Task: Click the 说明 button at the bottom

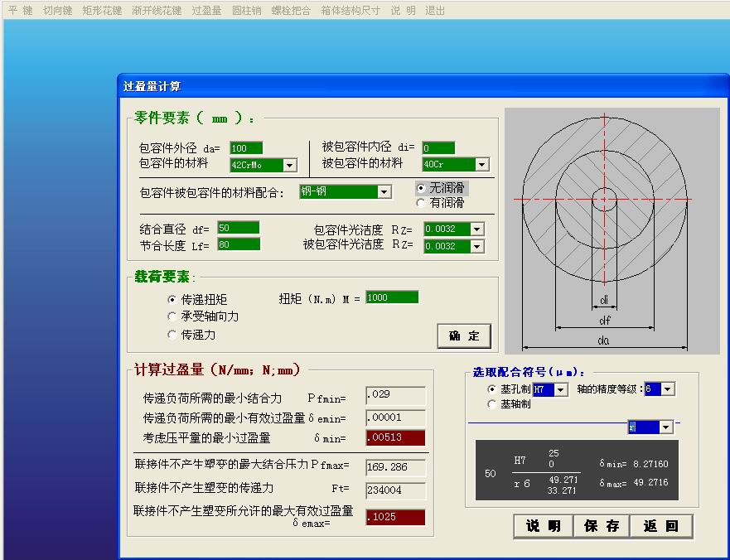Action: pyautogui.click(x=544, y=526)
